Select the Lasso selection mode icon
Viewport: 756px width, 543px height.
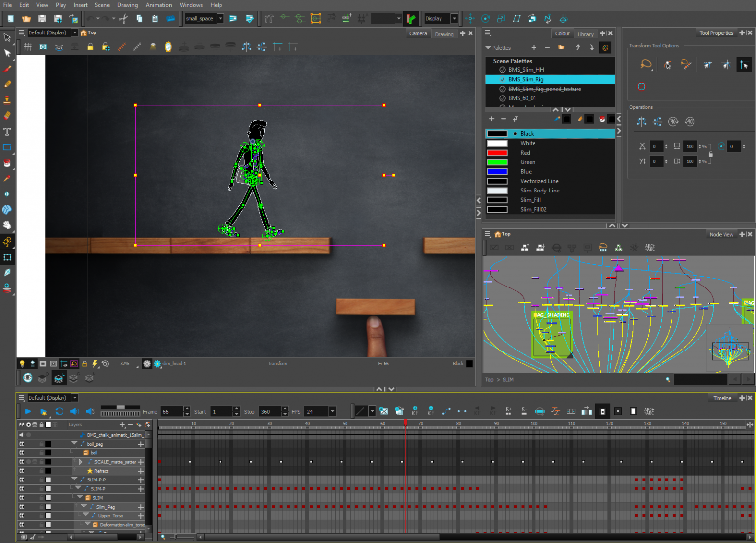tap(646, 64)
